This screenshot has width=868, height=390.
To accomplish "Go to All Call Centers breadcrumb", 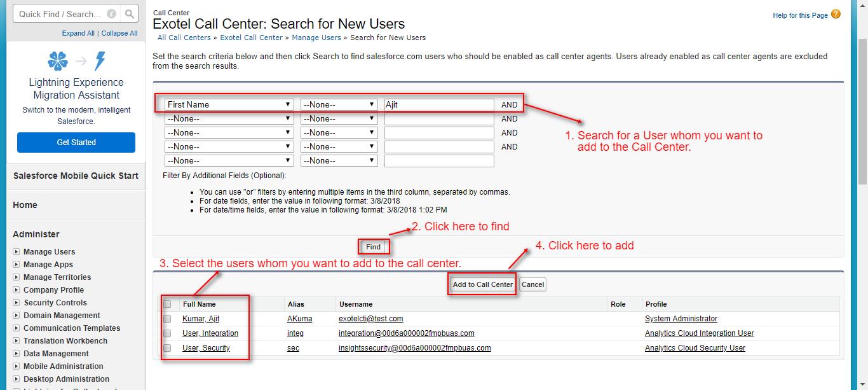I will [184, 38].
